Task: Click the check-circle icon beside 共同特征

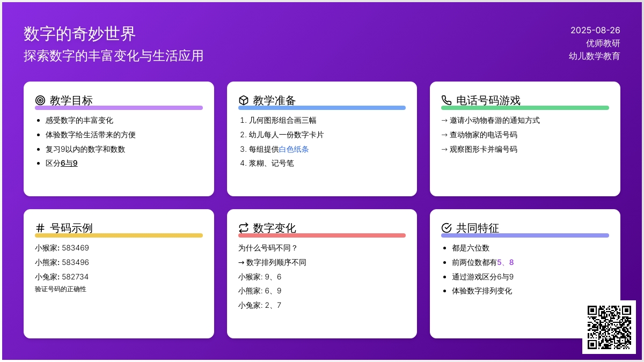Action: (447, 228)
